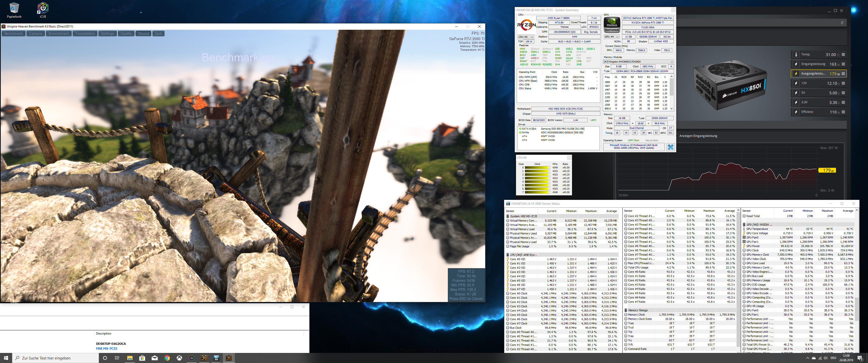868x363 pixels.
Task: Click the MSI MS-7C35 blue link
Action: pyautogui.click(x=106, y=349)
